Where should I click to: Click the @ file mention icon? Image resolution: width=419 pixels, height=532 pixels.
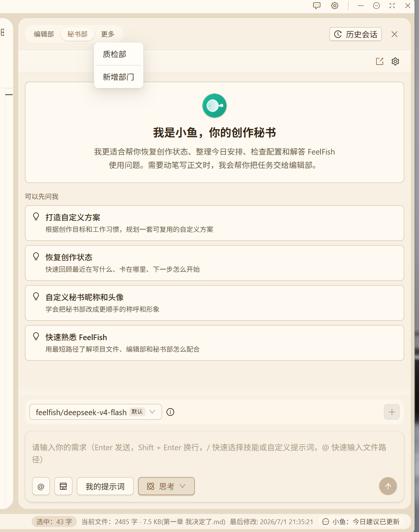click(41, 486)
